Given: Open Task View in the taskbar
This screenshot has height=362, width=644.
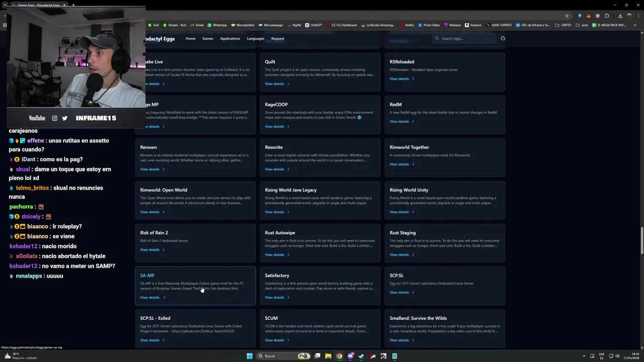Looking at the screenshot, I should (317, 356).
